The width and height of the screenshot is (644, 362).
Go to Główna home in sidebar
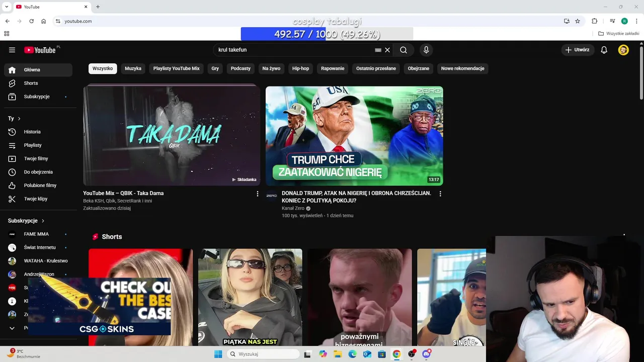click(x=38, y=70)
